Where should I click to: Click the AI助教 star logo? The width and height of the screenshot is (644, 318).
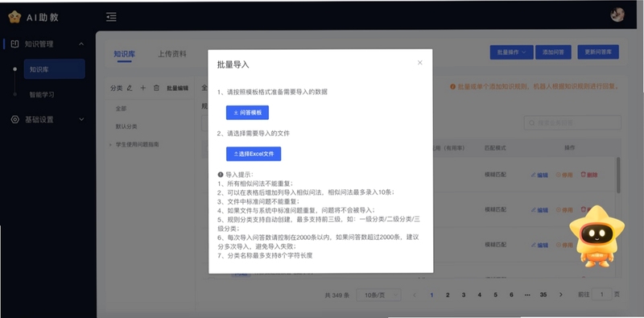(14, 17)
